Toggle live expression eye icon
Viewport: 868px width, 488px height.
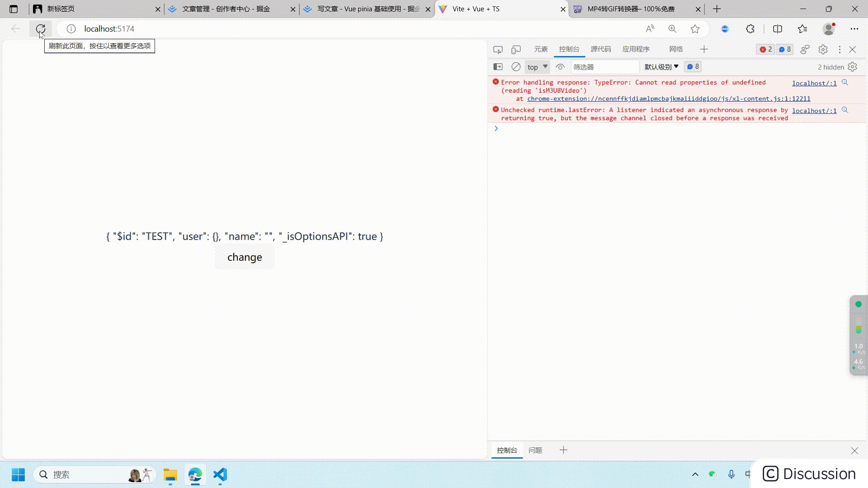560,67
